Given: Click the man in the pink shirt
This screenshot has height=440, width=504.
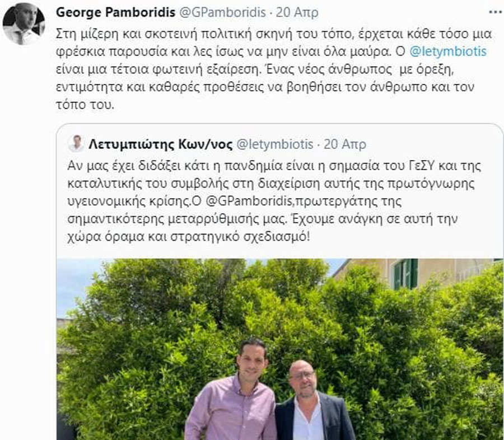Looking at the screenshot, I should click(x=232, y=390).
